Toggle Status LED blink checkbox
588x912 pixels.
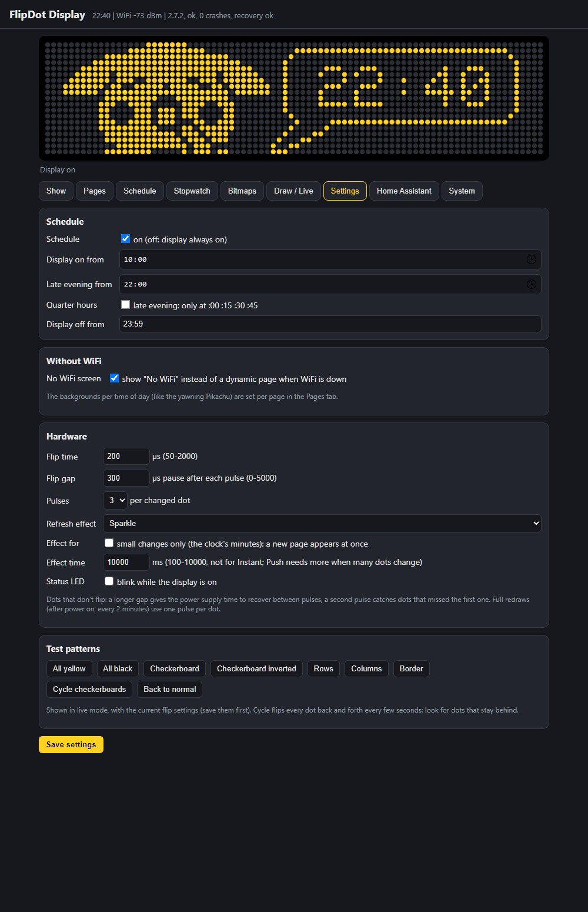tap(109, 581)
